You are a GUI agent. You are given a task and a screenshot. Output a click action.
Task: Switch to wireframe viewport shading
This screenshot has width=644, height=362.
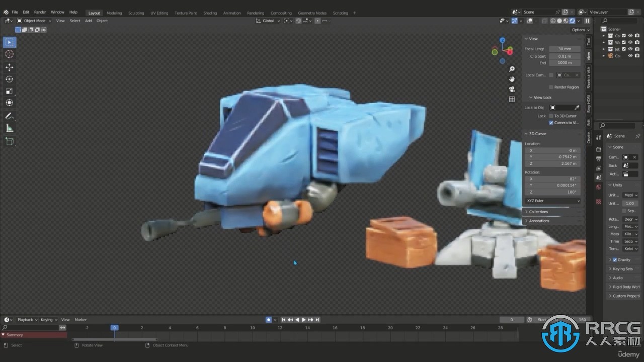click(553, 21)
